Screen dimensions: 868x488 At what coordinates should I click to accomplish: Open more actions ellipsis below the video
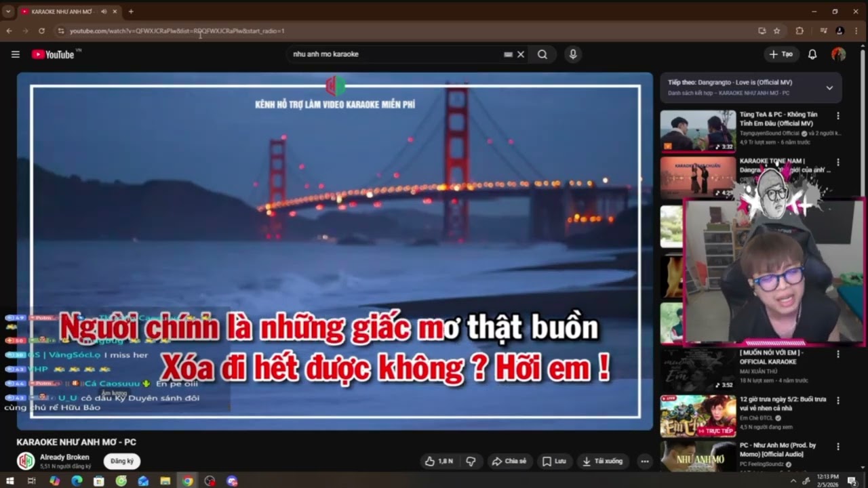645,461
